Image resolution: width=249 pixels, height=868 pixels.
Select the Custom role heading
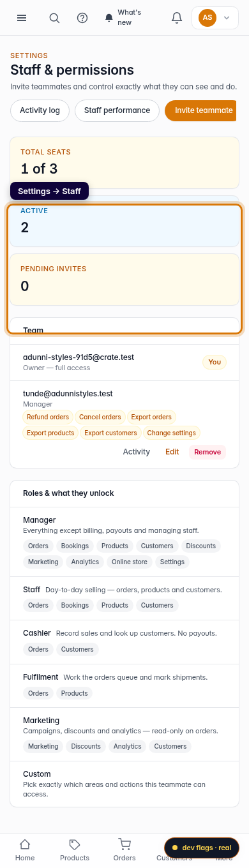(x=37, y=774)
